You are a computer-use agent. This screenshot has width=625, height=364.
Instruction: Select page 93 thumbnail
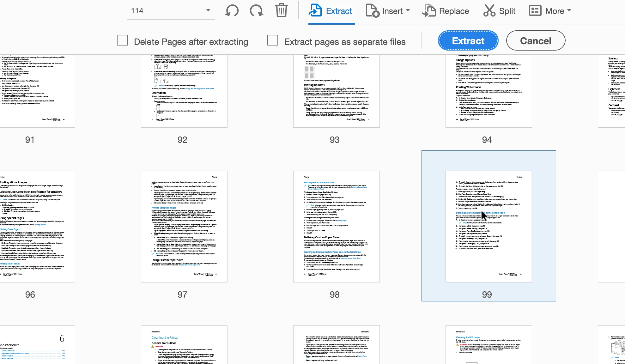click(x=336, y=91)
